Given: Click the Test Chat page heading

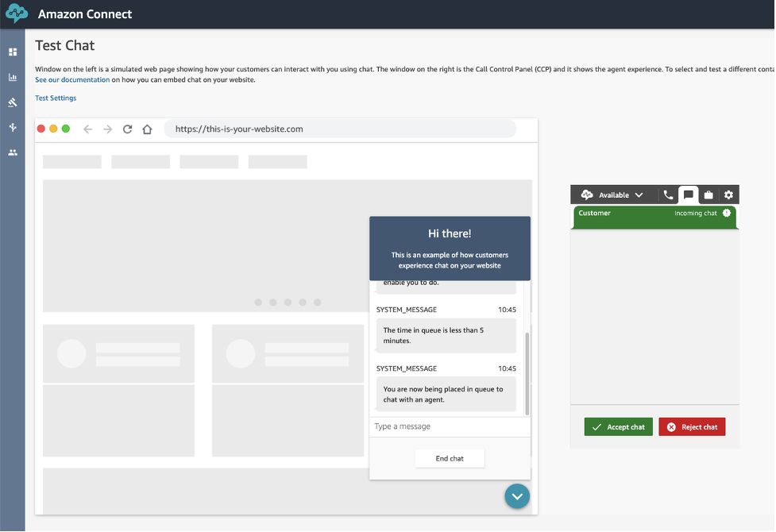Looking at the screenshot, I should [x=65, y=45].
